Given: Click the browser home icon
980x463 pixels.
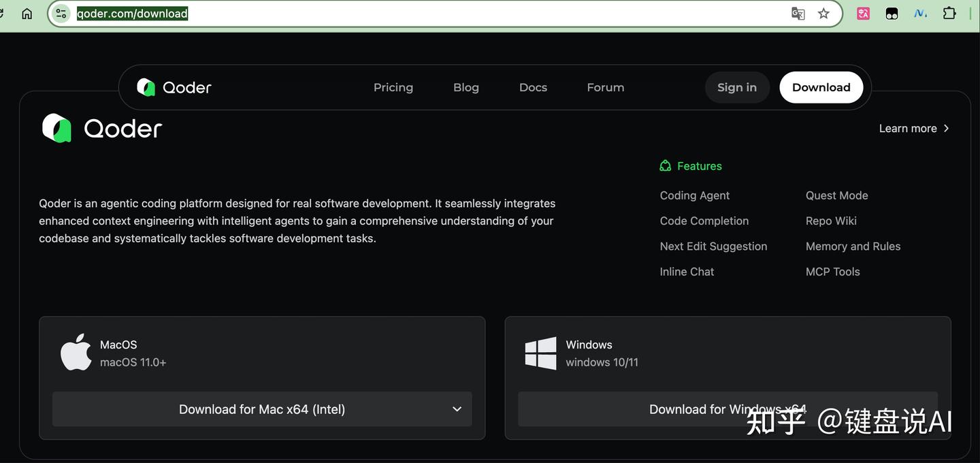Looking at the screenshot, I should [x=27, y=14].
